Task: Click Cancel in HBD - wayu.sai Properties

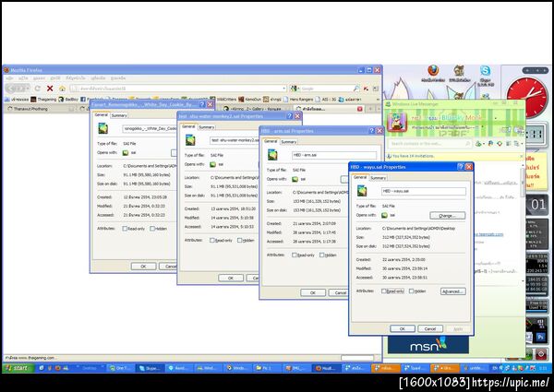Action: point(430,329)
